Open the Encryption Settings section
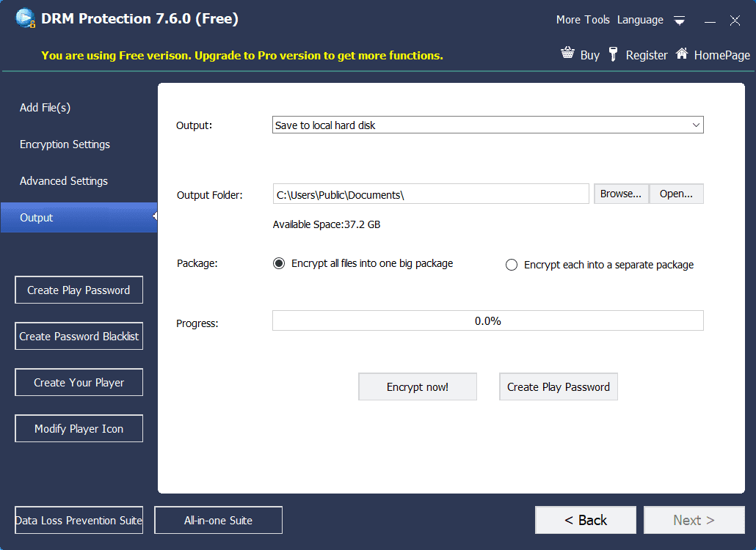Screen dimensions: 756x550 tap(65, 144)
